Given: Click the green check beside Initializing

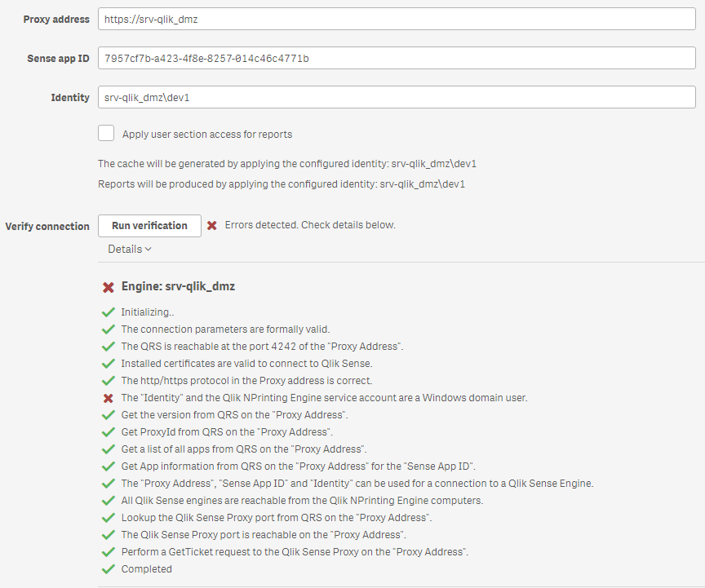Looking at the screenshot, I should pos(108,312).
